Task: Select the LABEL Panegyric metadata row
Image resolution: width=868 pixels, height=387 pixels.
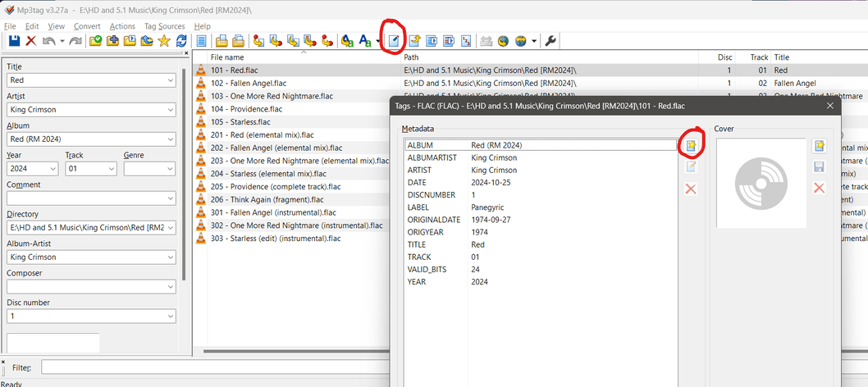Action: (x=541, y=207)
